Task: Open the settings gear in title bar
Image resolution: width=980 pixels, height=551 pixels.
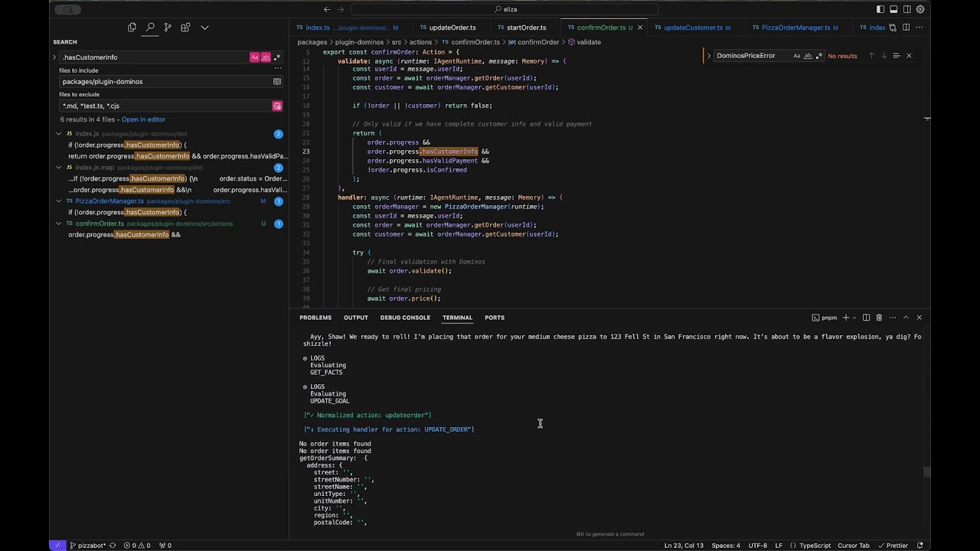Action: coord(920,9)
